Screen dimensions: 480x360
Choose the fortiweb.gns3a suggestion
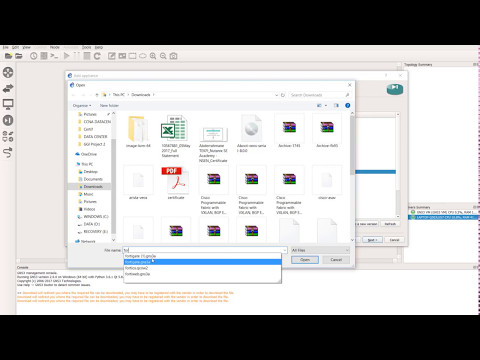click(x=202, y=274)
